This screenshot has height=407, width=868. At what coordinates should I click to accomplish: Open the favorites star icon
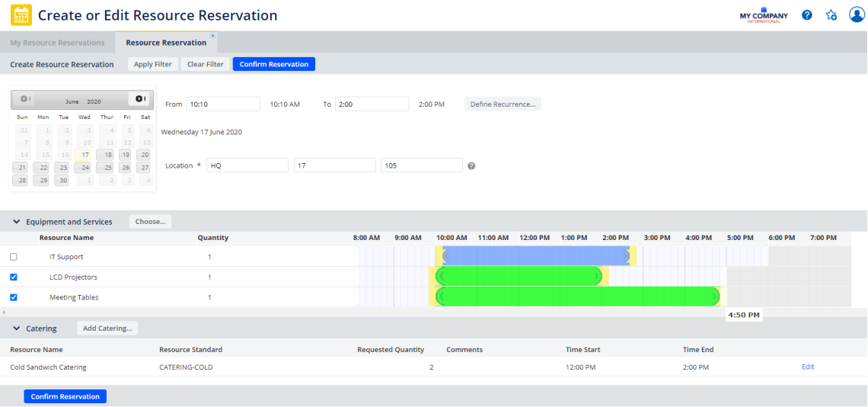tap(831, 15)
